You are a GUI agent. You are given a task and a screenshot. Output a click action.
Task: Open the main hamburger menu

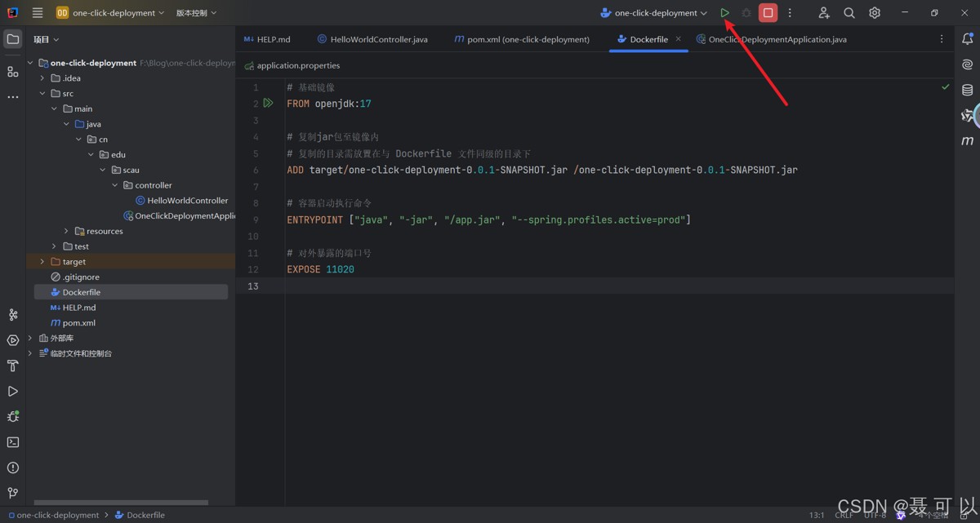pos(38,13)
